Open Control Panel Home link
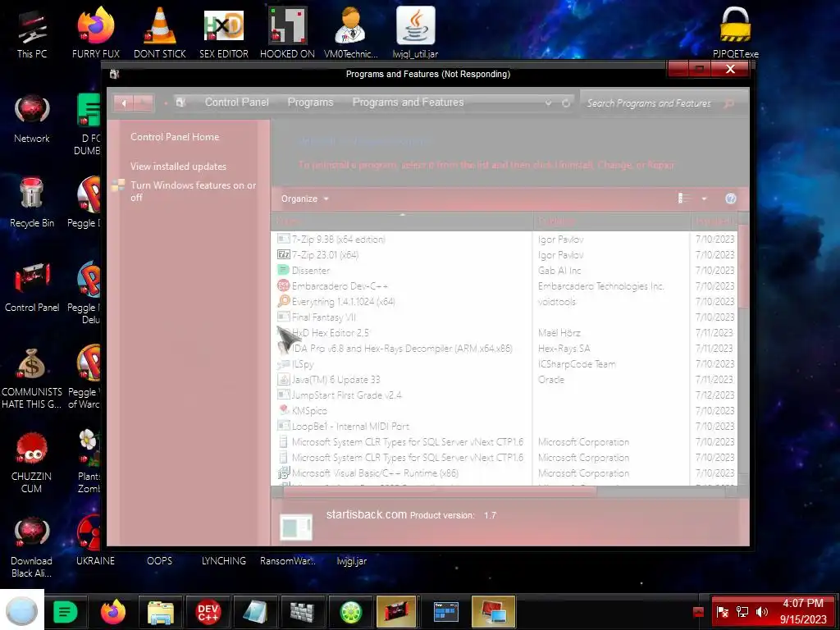This screenshot has height=630, width=840. (x=175, y=137)
